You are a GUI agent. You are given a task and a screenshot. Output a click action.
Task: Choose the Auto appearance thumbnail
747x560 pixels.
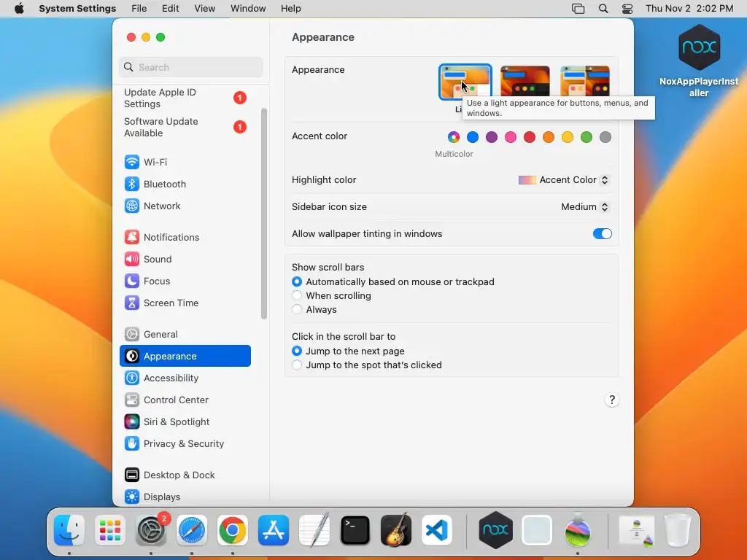pyautogui.click(x=584, y=82)
